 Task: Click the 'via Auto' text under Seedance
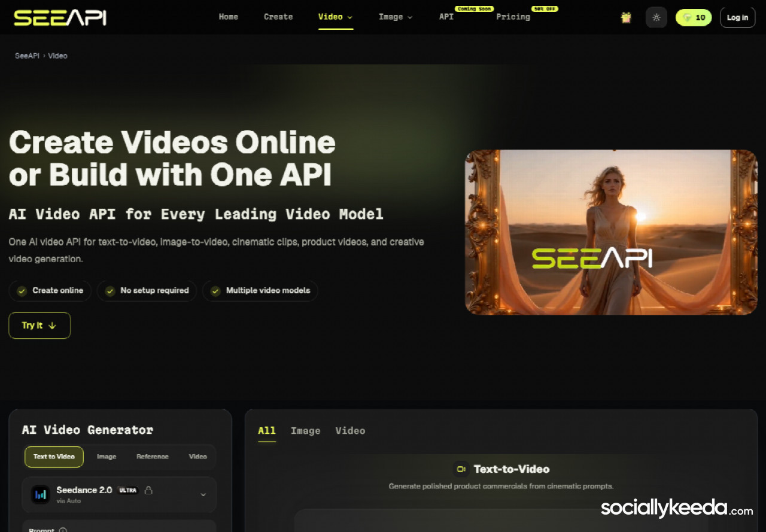coord(68,501)
